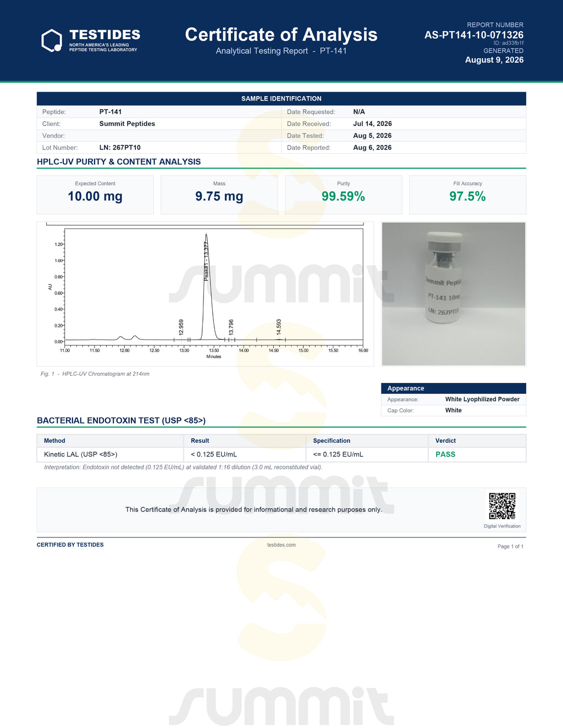This screenshot has height=728, width=563.
Task: Click the Certificate of Analysis title
Action: tap(281, 35)
